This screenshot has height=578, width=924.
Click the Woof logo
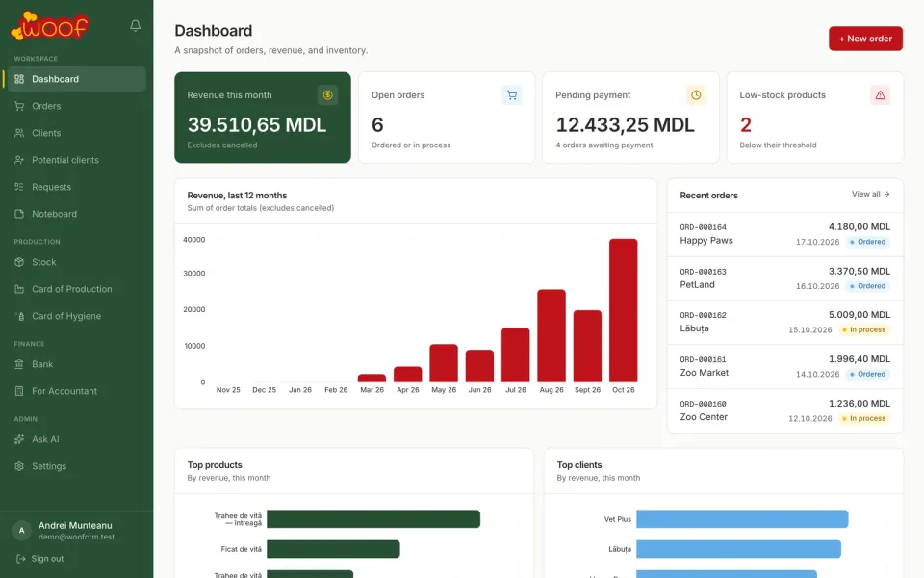click(x=50, y=26)
